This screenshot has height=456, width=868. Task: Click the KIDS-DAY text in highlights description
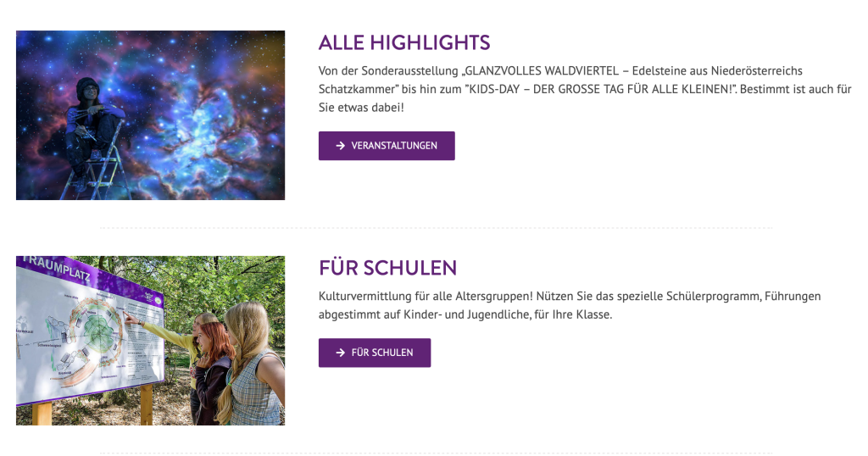(498, 89)
